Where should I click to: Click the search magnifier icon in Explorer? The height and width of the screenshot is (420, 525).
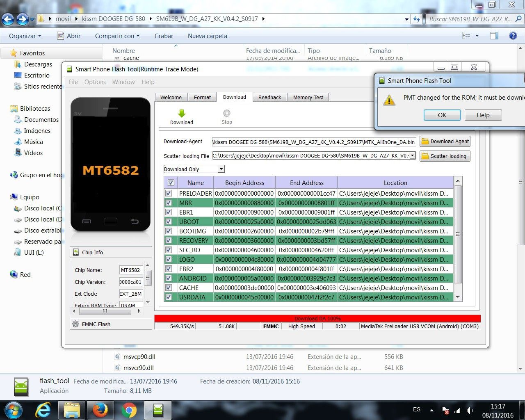click(518, 19)
